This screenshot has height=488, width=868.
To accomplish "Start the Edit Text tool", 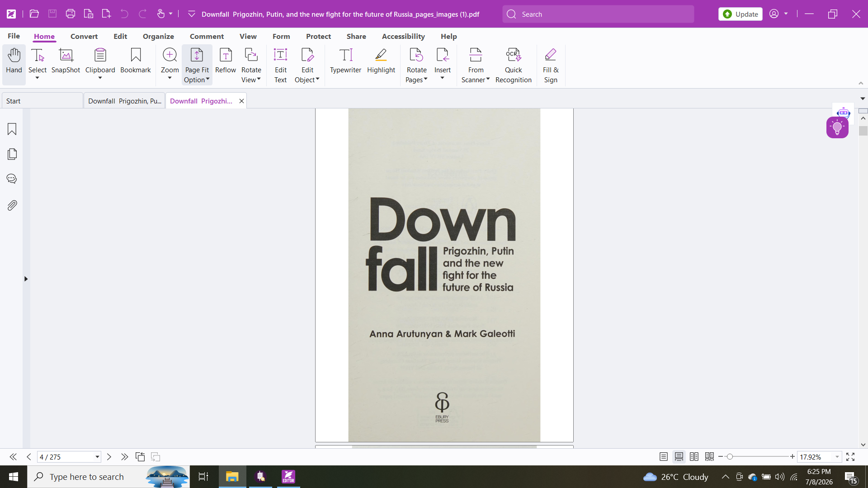I will [x=280, y=65].
